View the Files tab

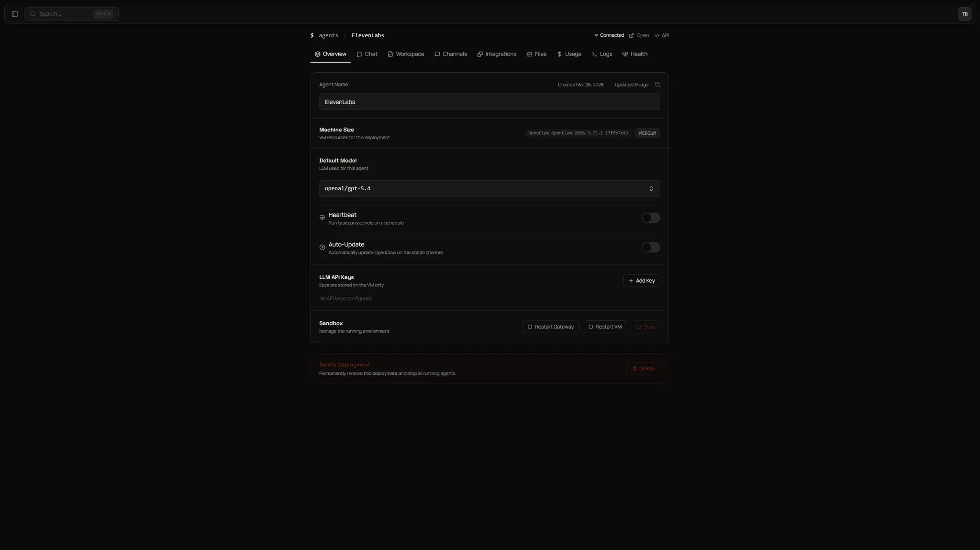tap(536, 54)
